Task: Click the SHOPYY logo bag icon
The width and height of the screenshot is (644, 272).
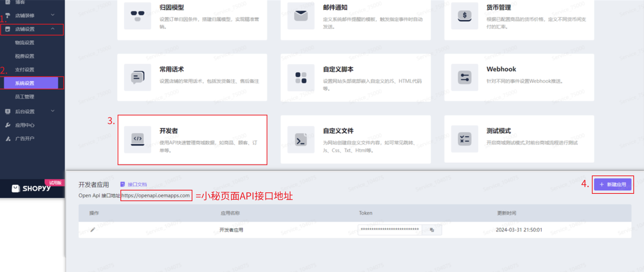Action: click(16, 188)
